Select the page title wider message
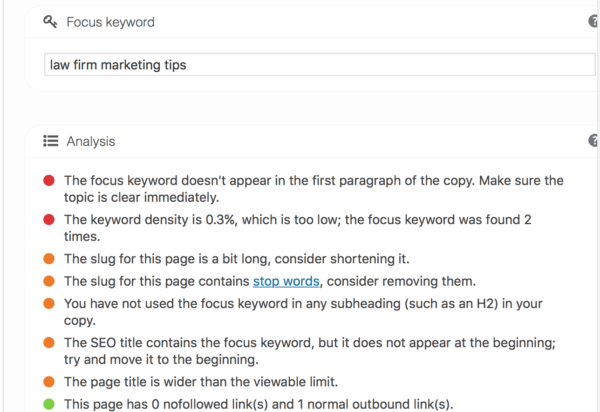This screenshot has height=412, width=600. click(201, 382)
